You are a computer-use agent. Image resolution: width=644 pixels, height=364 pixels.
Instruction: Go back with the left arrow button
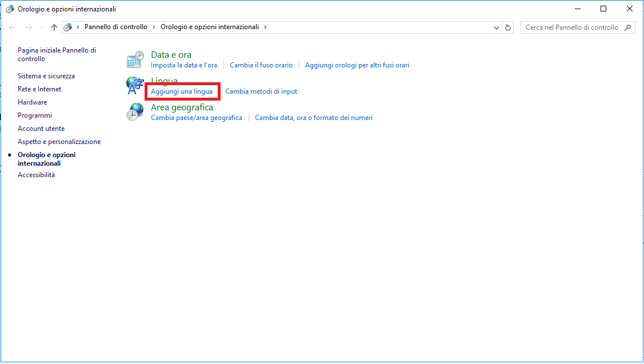click(13, 27)
